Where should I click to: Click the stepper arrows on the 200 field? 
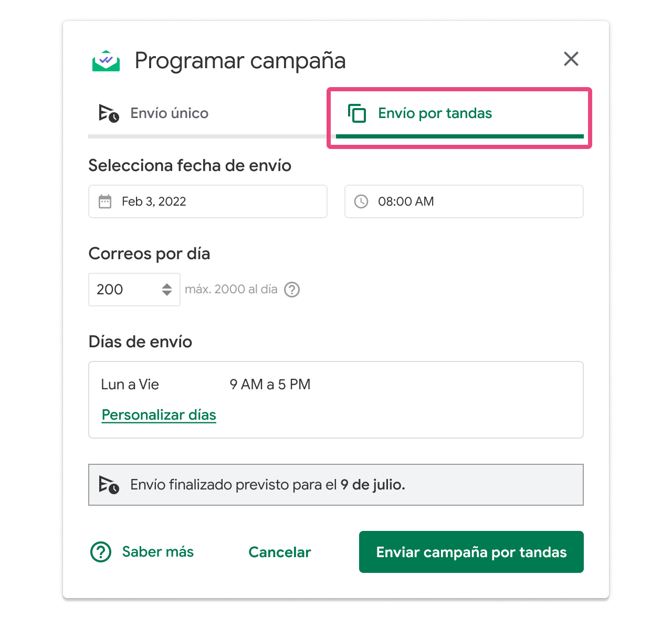pyautogui.click(x=166, y=289)
